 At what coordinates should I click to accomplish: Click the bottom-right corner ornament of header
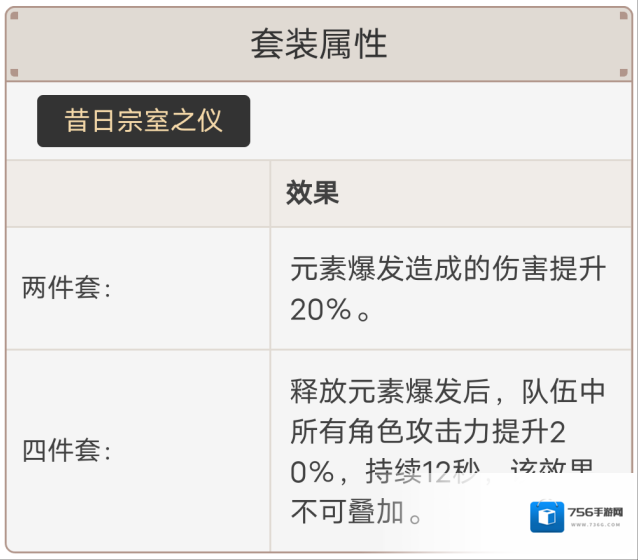[x=625, y=73]
